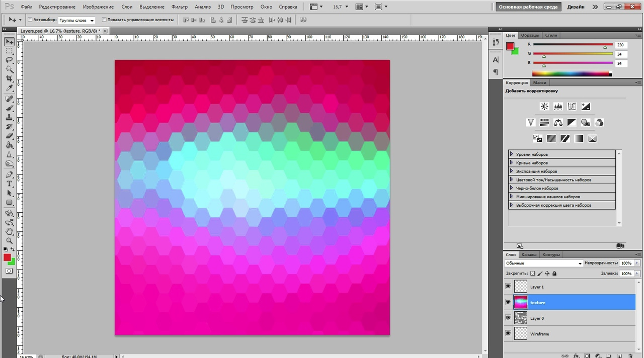Open the Группы слоев dropdown
This screenshot has width=644, height=358.
coord(76,20)
